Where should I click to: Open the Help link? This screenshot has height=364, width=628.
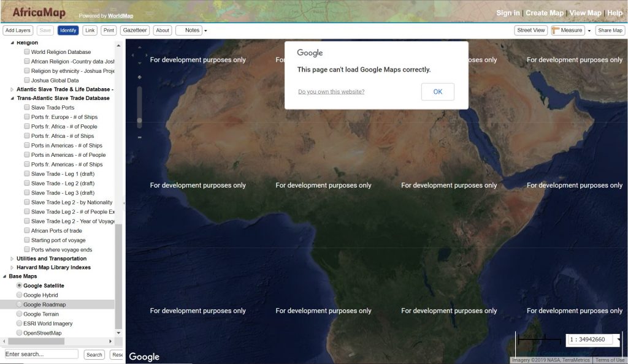pos(615,13)
